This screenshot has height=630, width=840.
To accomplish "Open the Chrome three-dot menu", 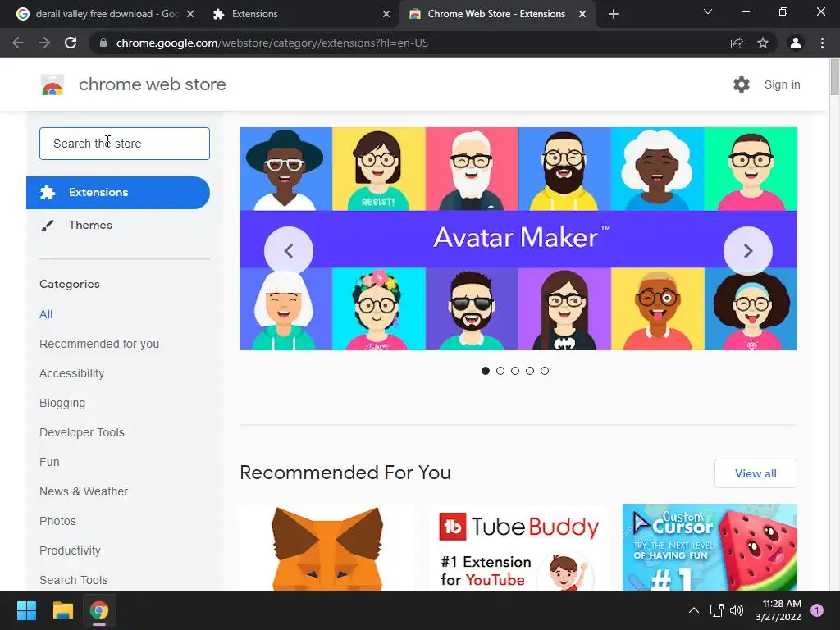I will coord(822,43).
